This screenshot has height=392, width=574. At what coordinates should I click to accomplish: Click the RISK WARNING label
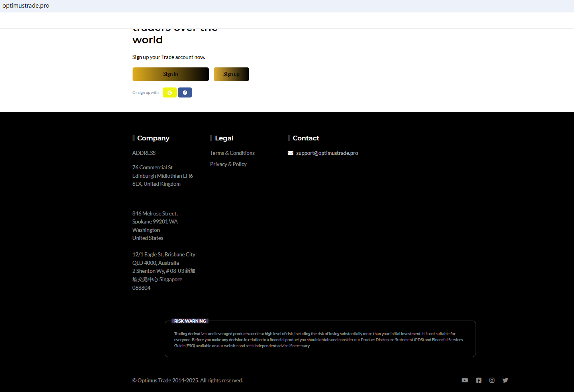click(x=190, y=321)
